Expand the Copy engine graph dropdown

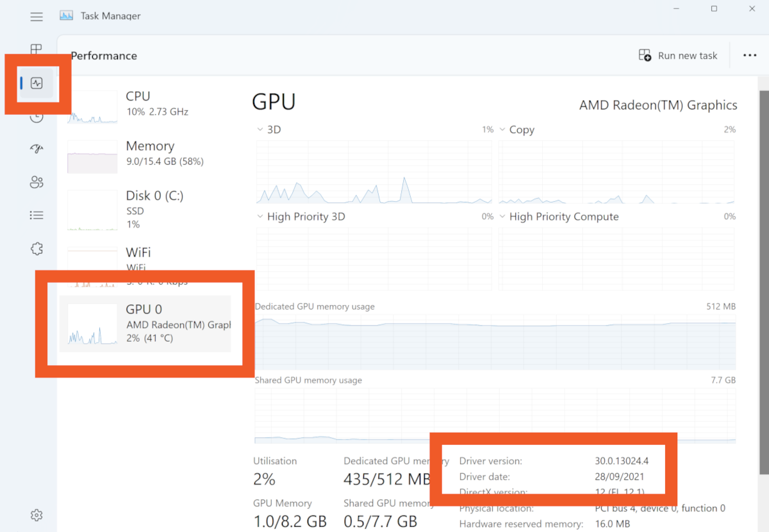coord(502,129)
